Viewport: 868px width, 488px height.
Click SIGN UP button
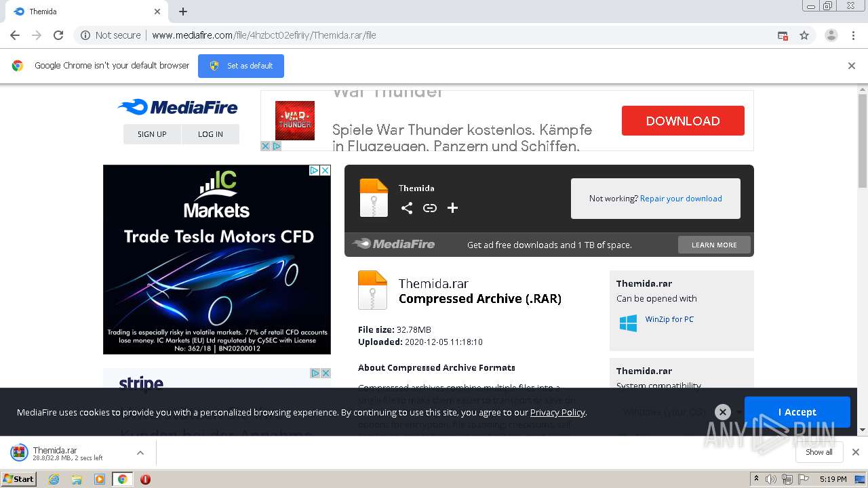[152, 134]
